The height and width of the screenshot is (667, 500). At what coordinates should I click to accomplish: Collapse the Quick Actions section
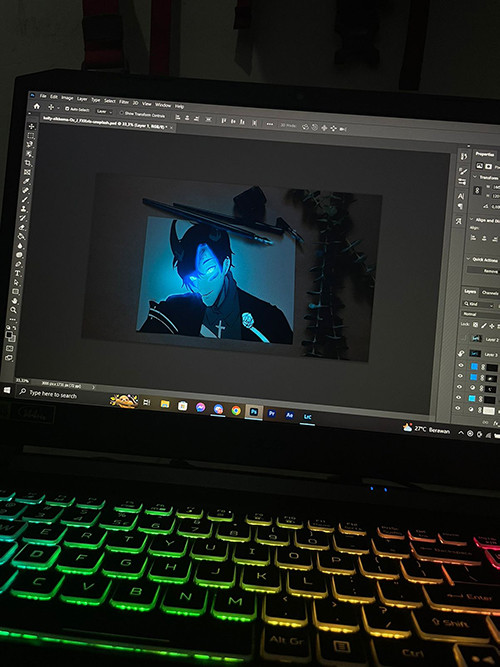click(469, 259)
